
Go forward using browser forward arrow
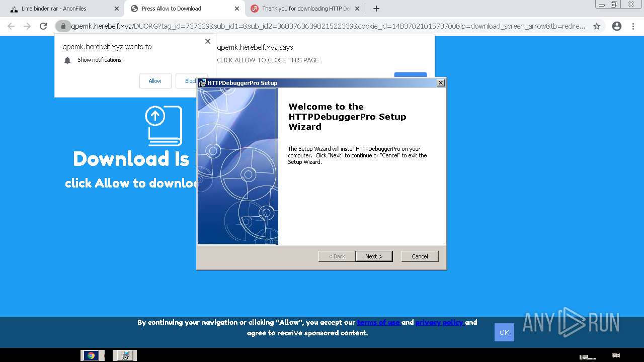coord(27,26)
